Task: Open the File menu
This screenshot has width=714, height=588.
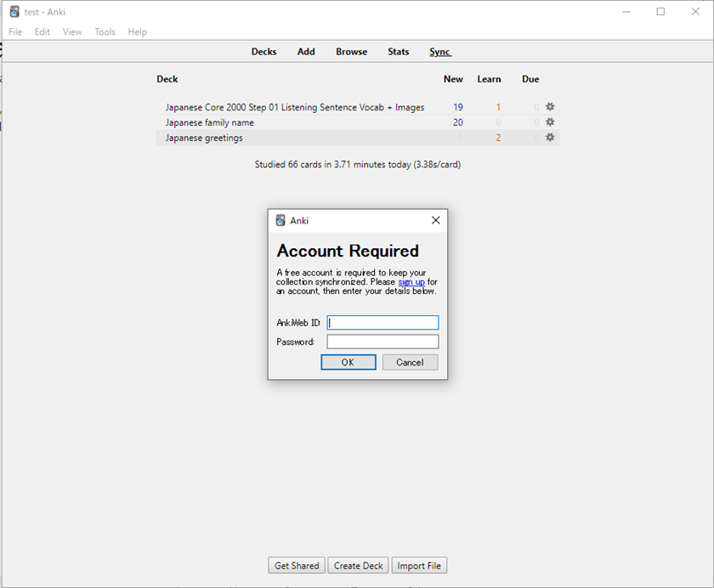Action: point(15,31)
